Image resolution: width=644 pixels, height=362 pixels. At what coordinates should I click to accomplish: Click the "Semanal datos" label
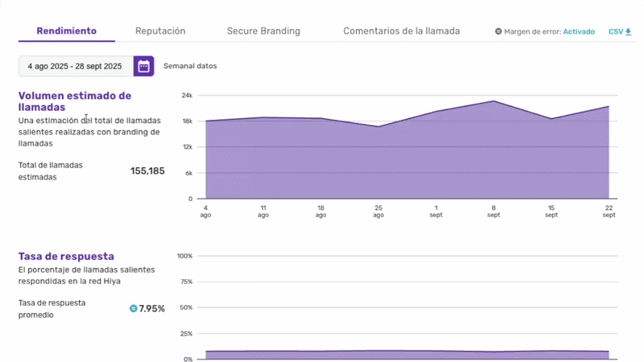point(190,66)
